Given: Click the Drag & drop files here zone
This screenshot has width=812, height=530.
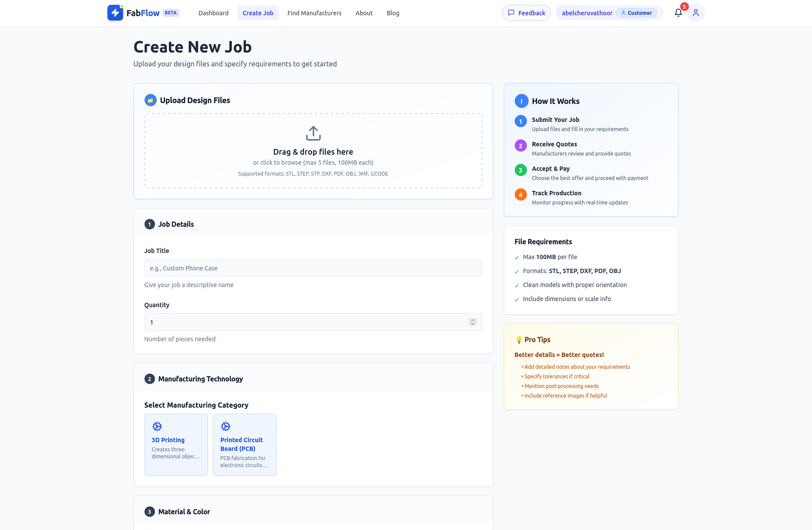Looking at the screenshot, I should click(x=313, y=151).
